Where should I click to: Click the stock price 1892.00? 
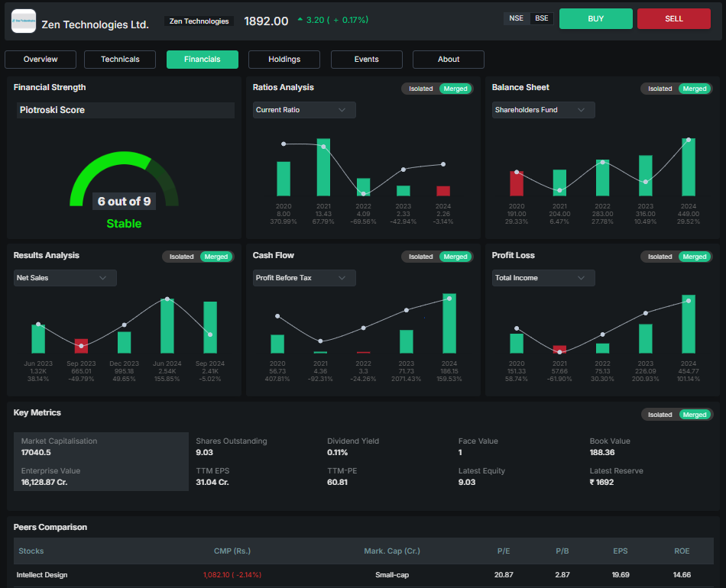[x=266, y=21]
